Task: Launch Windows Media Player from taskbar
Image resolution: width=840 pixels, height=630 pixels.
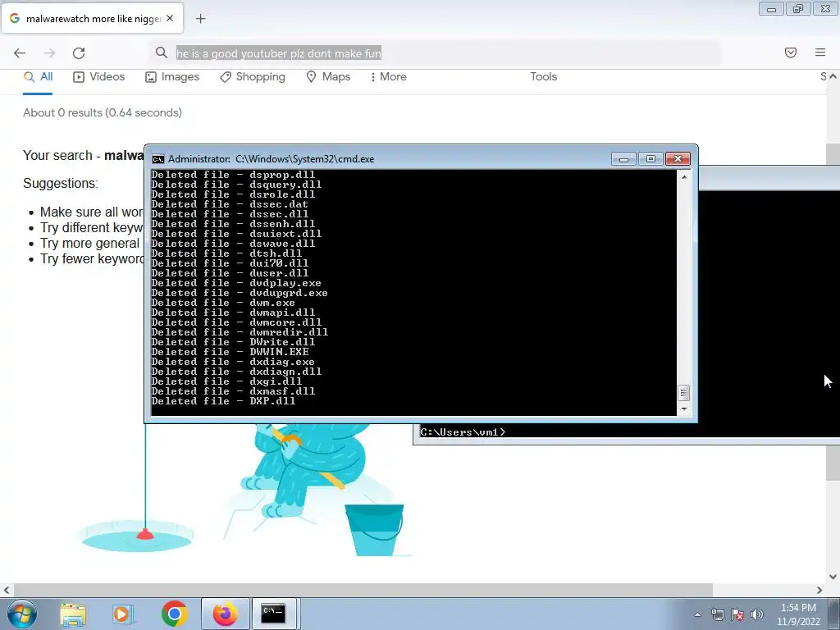Action: click(x=123, y=614)
